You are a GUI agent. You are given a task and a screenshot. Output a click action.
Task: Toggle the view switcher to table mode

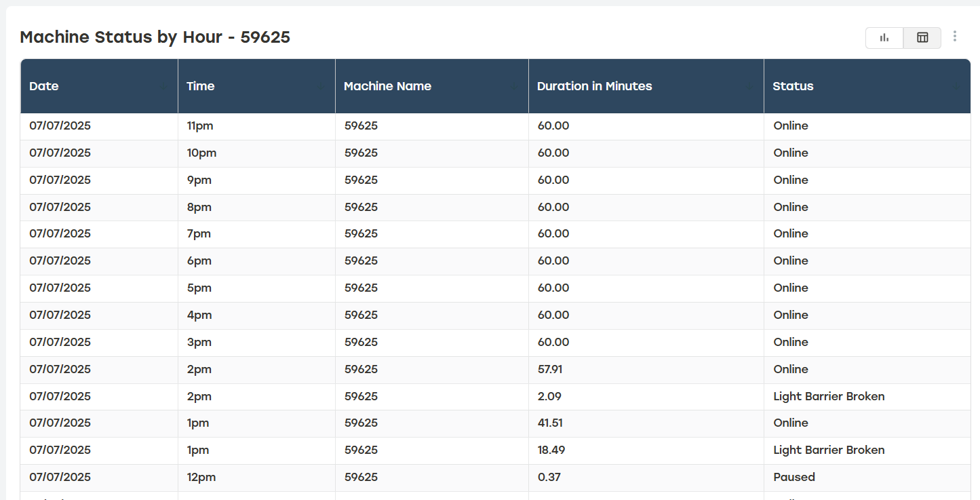click(922, 37)
